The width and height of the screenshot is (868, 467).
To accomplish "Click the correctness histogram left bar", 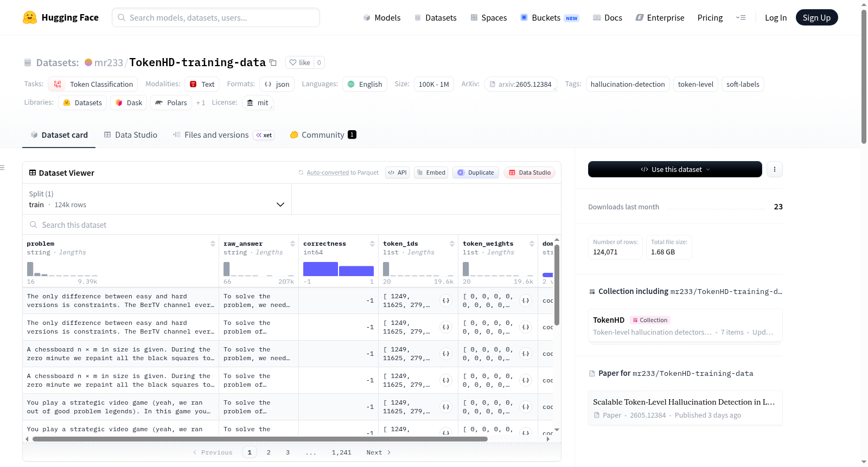I will pyautogui.click(x=321, y=269).
